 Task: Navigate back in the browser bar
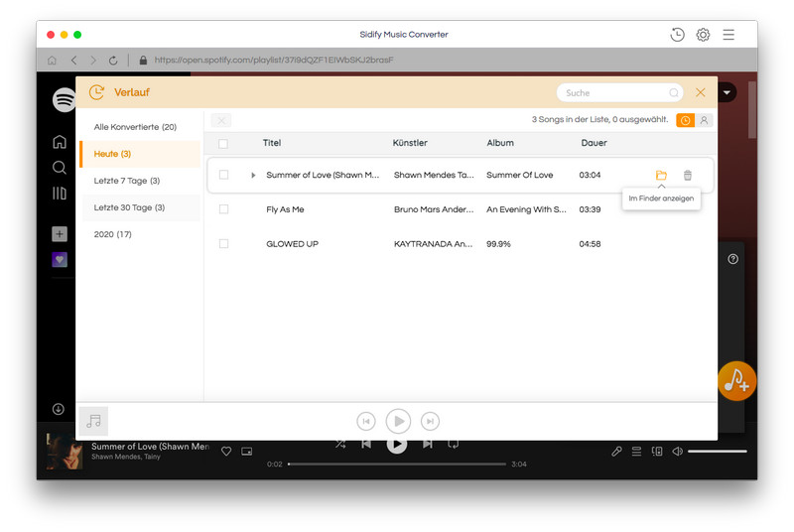(x=73, y=61)
